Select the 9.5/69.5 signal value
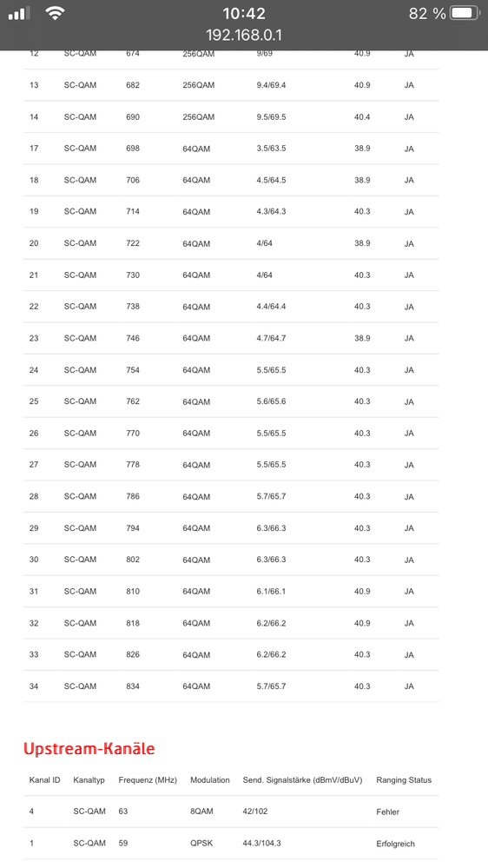 point(271,117)
